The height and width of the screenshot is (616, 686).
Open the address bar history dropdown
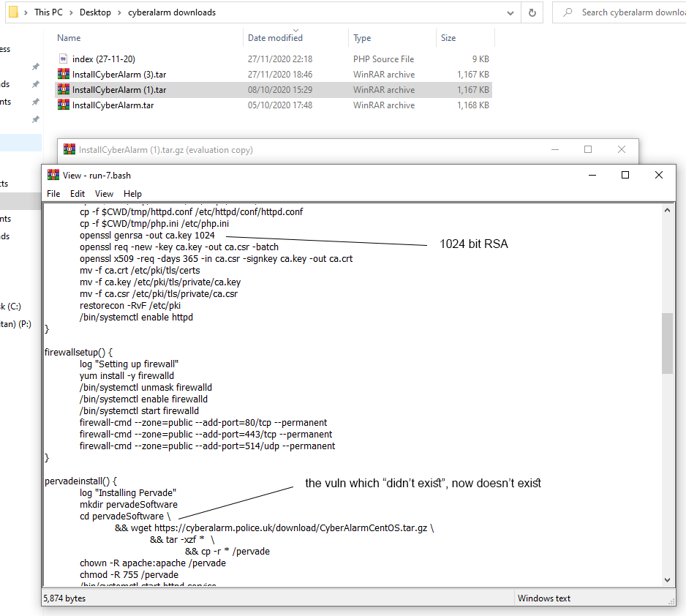point(511,12)
